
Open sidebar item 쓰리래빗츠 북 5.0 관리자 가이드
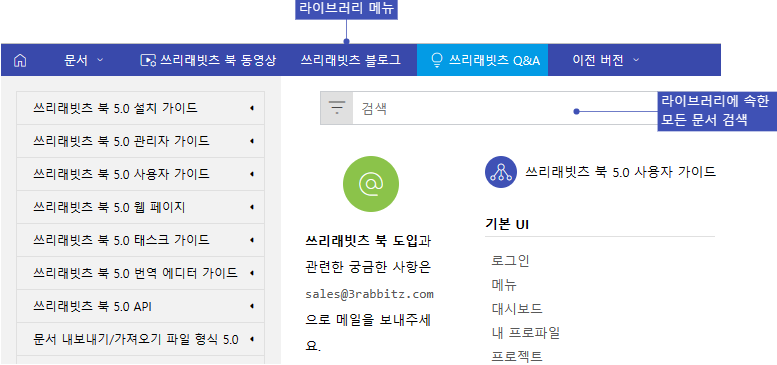tap(140, 141)
